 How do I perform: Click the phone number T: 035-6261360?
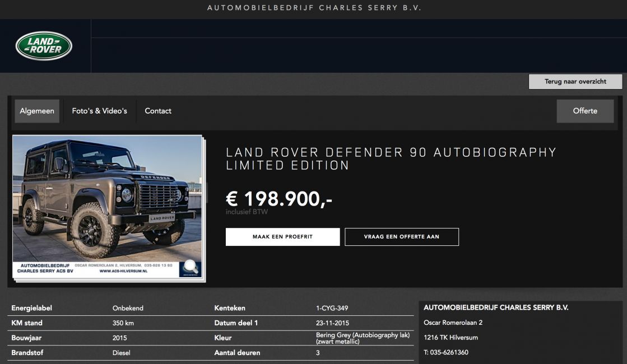pos(446,352)
